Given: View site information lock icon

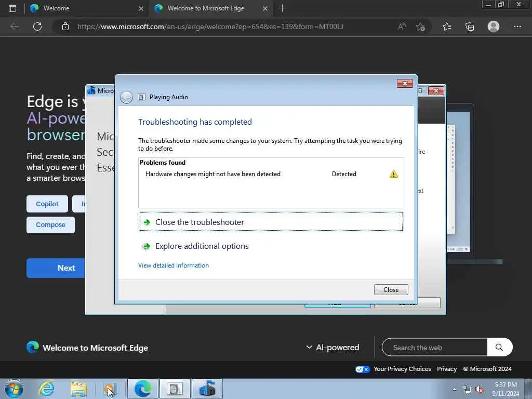Looking at the screenshot, I should (x=65, y=26).
